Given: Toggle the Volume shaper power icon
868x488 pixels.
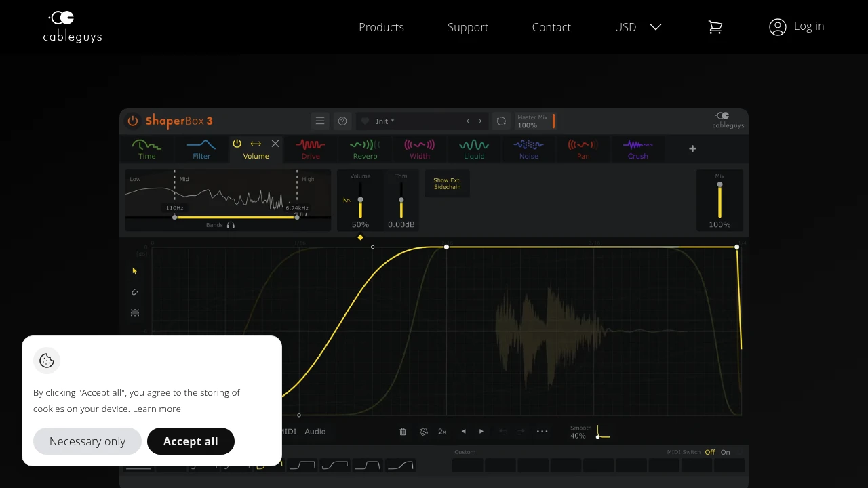Looking at the screenshot, I should pos(237,144).
